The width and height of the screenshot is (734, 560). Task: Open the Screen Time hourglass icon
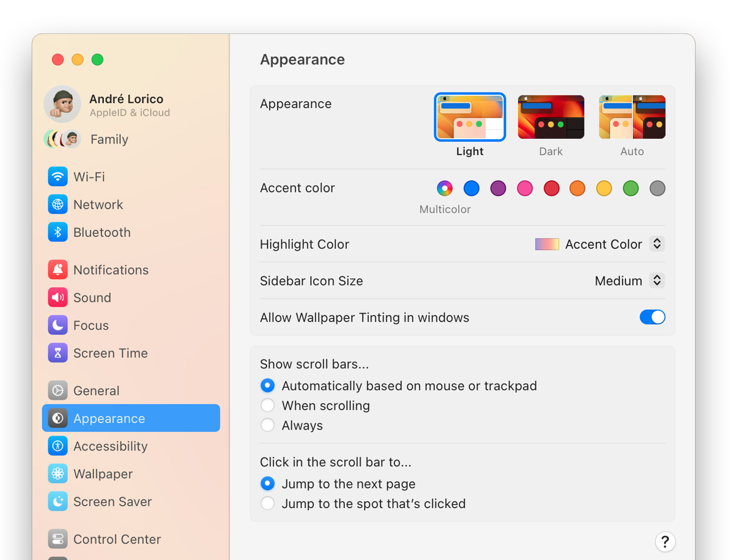tap(58, 353)
